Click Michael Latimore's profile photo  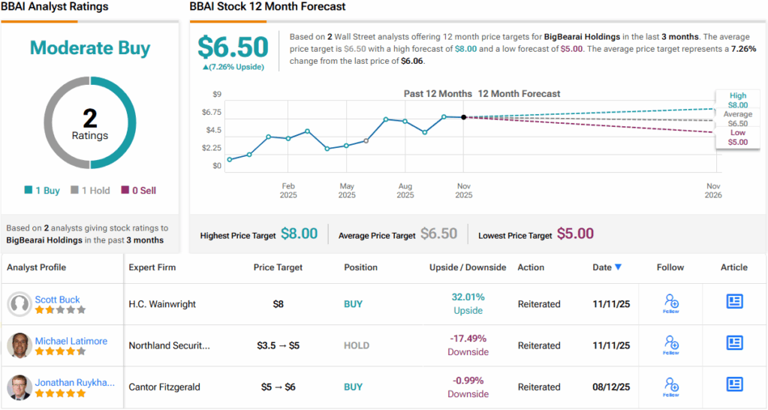click(x=18, y=344)
